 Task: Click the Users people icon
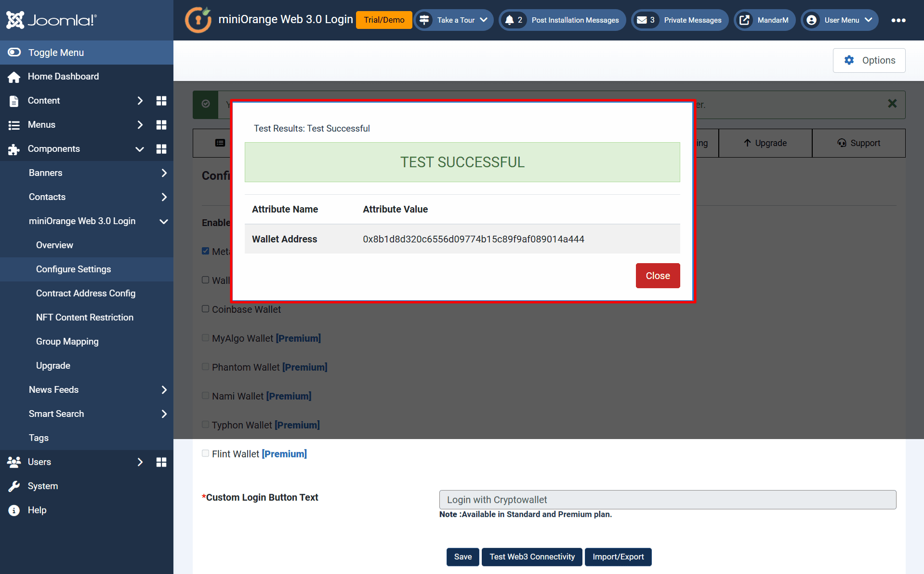(x=14, y=462)
